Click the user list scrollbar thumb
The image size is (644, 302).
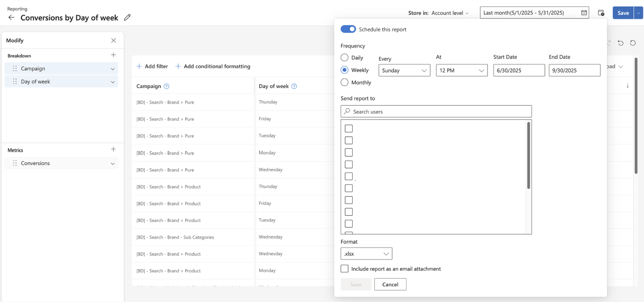click(528, 155)
